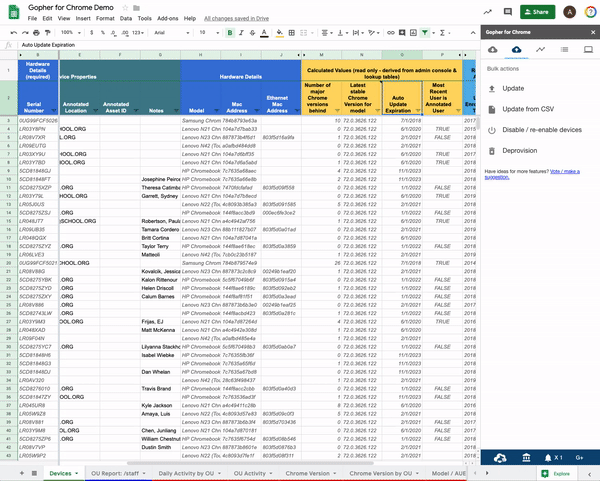Select the Auto Update Expiration header cell
The height and width of the screenshot is (481, 600).
(x=402, y=98)
